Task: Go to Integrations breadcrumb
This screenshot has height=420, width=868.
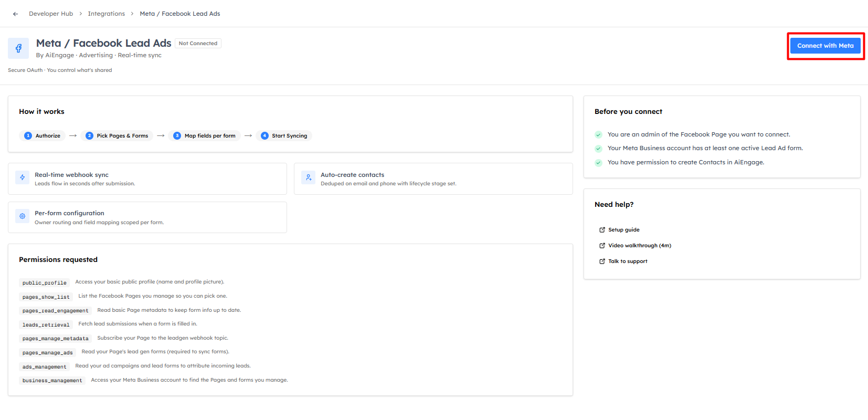Action: [x=107, y=14]
